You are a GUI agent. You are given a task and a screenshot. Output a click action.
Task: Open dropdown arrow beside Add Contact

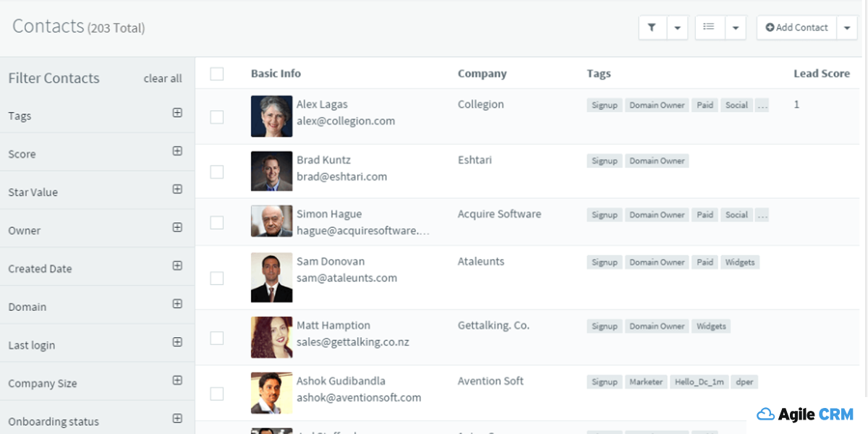847,27
